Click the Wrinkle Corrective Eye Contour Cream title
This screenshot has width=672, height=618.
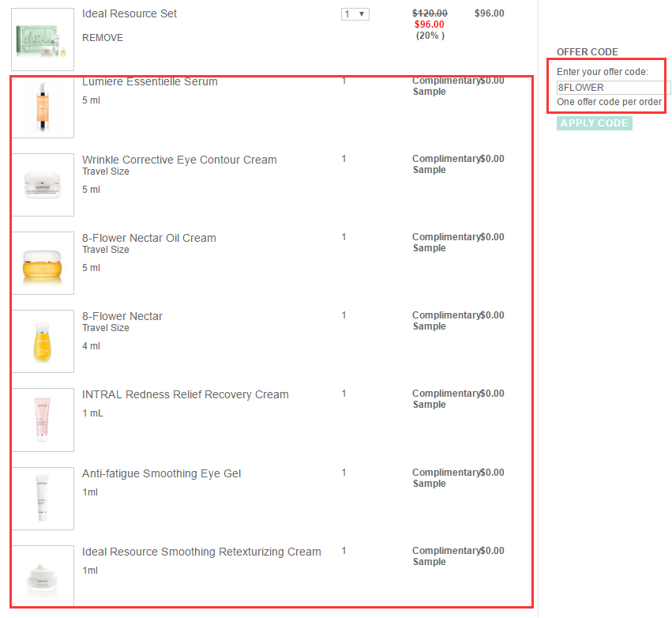pyautogui.click(x=179, y=160)
